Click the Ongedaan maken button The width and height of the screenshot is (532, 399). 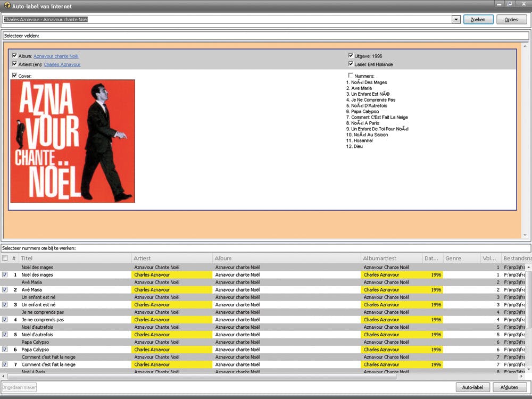(19, 387)
